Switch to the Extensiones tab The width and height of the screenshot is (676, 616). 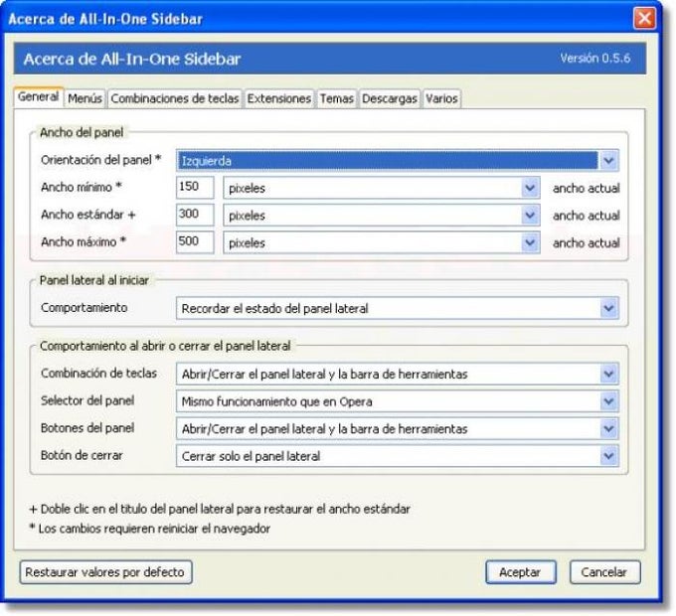pos(279,98)
